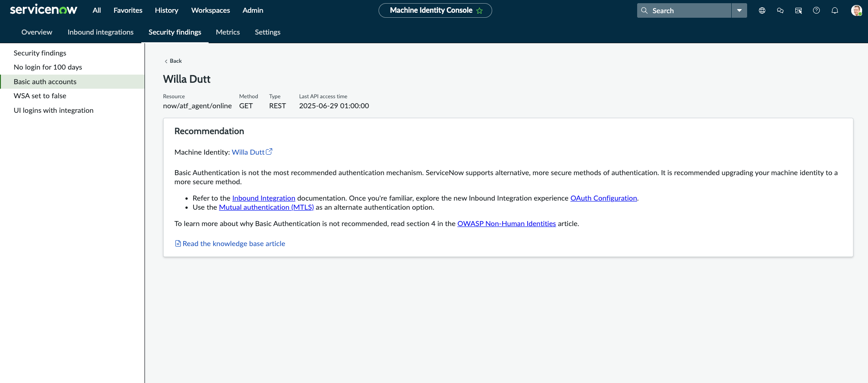Click the timestamp 2025-06-29 01:00:00

pos(334,106)
